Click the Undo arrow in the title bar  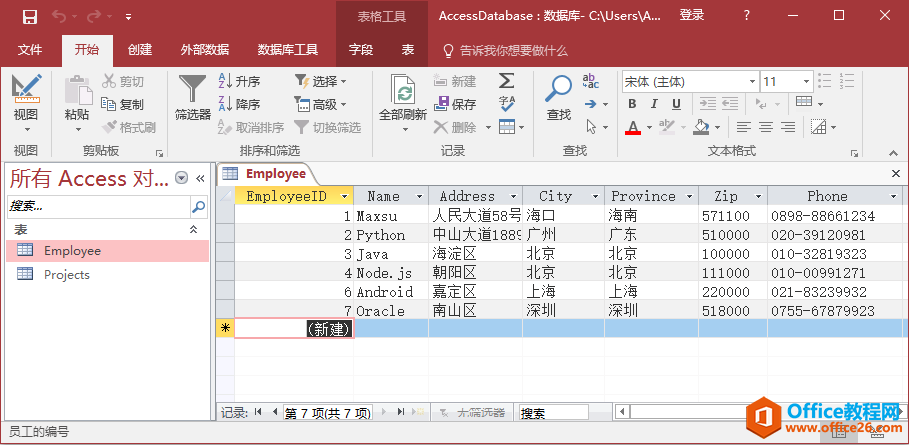click(x=59, y=17)
